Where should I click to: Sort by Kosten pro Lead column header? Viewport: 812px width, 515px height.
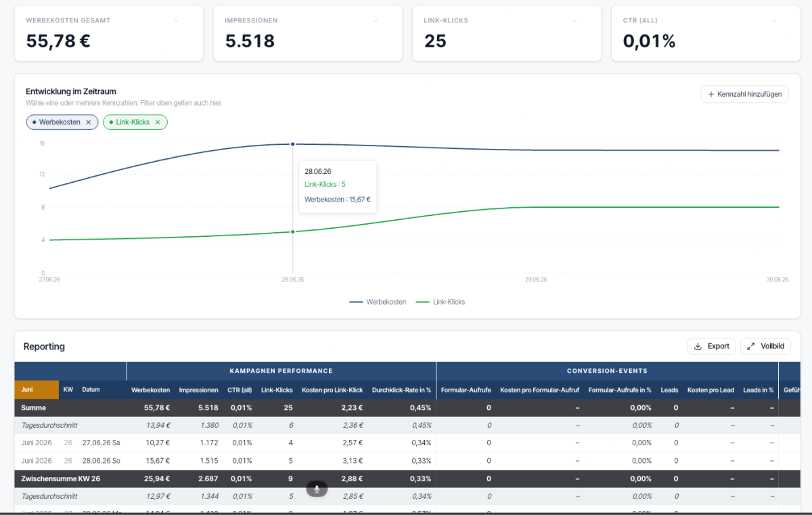point(710,390)
